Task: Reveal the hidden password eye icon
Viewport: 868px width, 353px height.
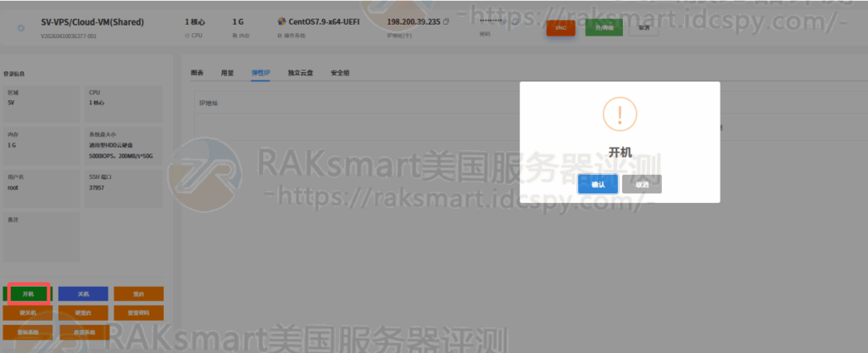Action: pyautogui.click(x=505, y=21)
